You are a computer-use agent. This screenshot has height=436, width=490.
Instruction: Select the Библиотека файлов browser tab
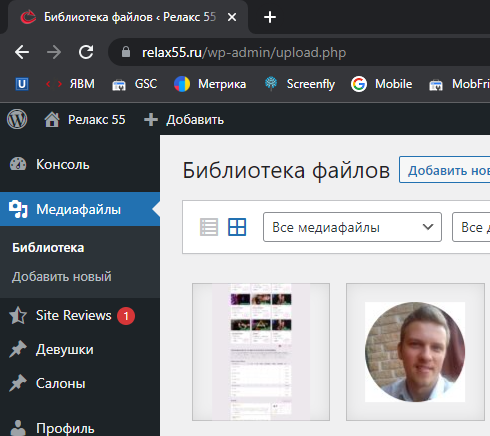(x=128, y=17)
